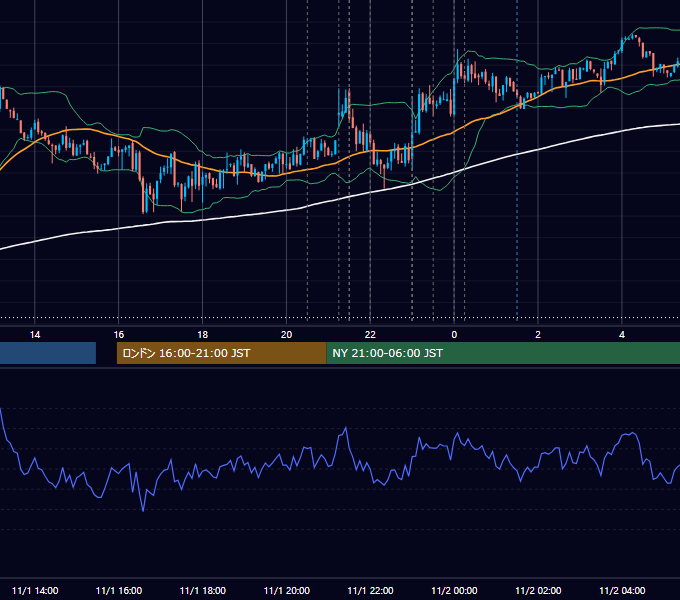Image resolution: width=680 pixels, height=600 pixels.
Task: Click the 11/1 14:00 date label
Action: click(x=35, y=590)
